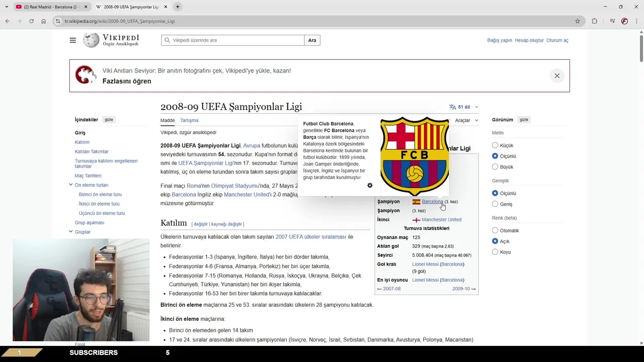Close the 2008-09 UEFA Şampiyonlar Ligi tab

(x=167, y=7)
